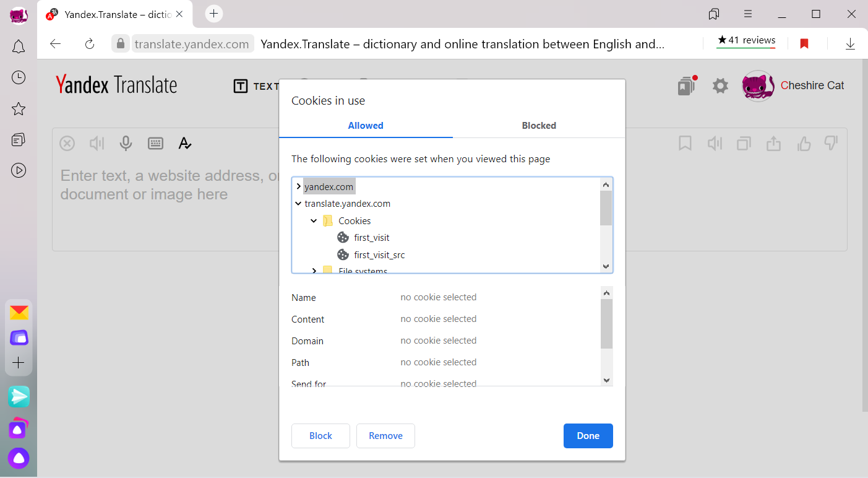Clear the source text with X icon
The width and height of the screenshot is (868, 478).
67,144
